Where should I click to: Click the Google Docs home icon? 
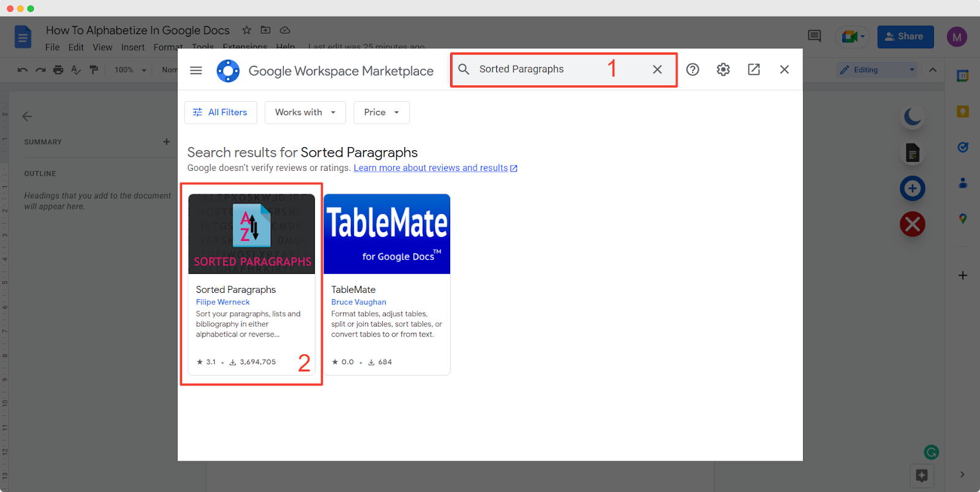(23, 37)
